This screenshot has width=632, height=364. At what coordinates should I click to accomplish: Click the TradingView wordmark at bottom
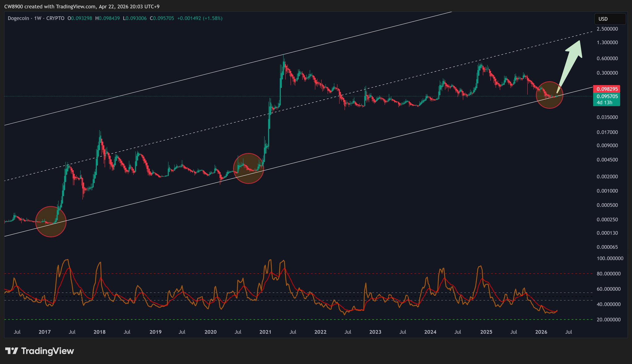(48, 351)
